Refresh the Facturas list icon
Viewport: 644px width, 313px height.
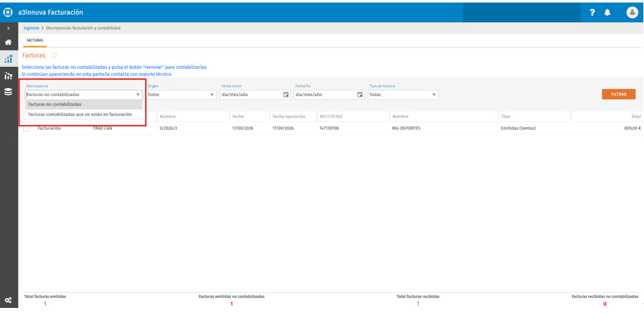click(x=55, y=55)
